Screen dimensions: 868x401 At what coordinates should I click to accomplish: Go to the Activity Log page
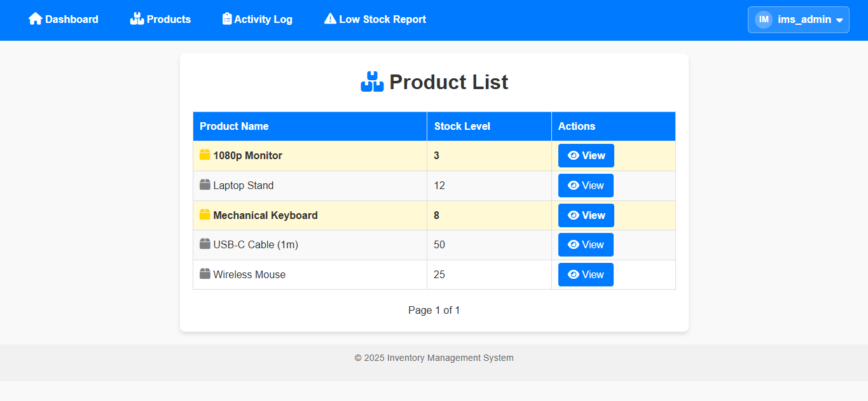263,20
